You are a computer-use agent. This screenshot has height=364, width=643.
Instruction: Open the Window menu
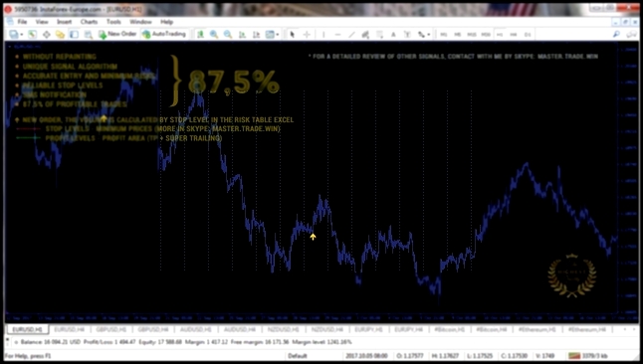[x=140, y=22]
